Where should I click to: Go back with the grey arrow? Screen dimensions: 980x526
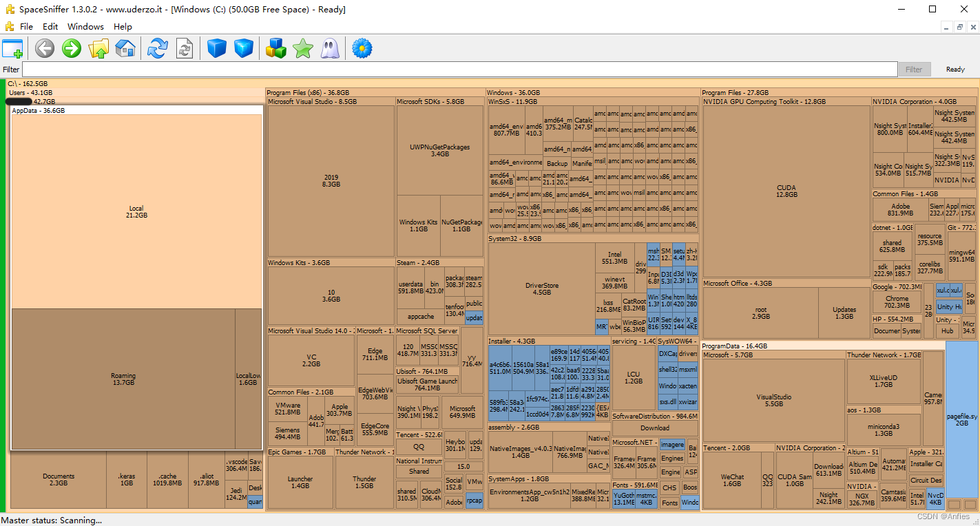click(x=45, y=48)
